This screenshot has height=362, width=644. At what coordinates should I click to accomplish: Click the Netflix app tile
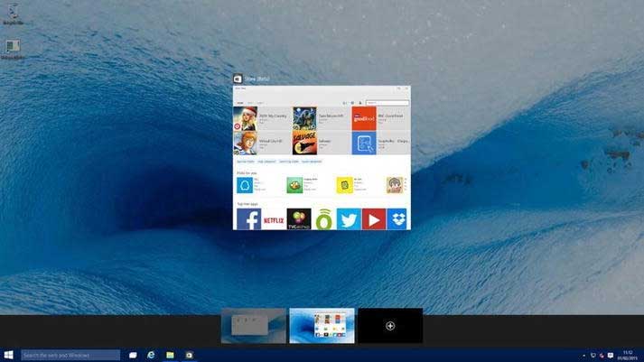(x=273, y=218)
